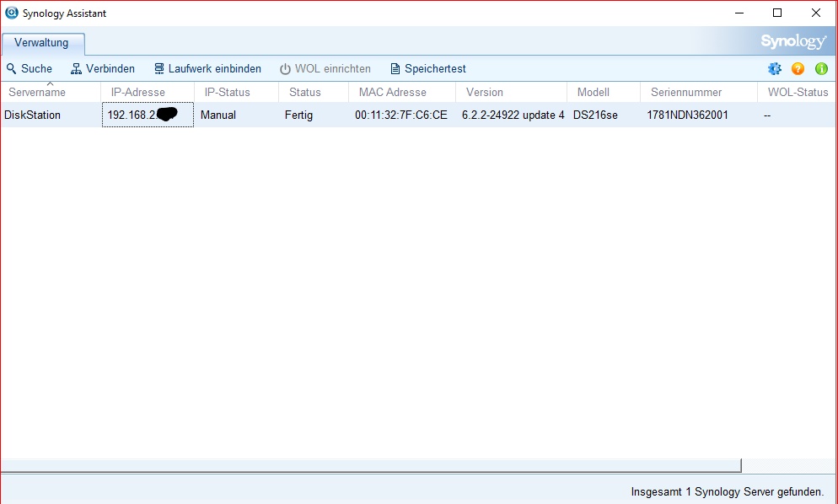Screen dimensions: 838x504
Task: Click the Speichertest document icon
Action: click(x=395, y=69)
